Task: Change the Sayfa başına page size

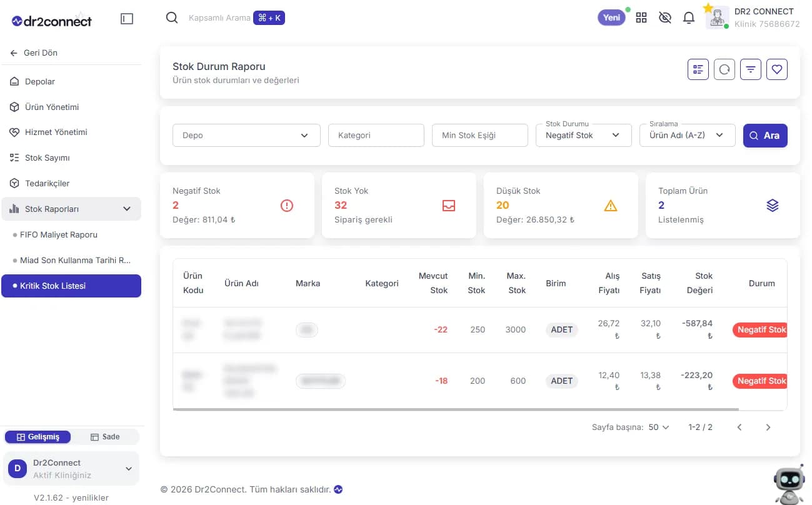Action: 659,427
